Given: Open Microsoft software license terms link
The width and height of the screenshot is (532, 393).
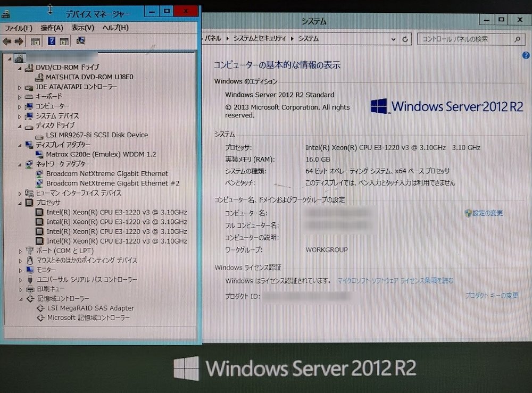Looking at the screenshot, I should click(x=395, y=281).
